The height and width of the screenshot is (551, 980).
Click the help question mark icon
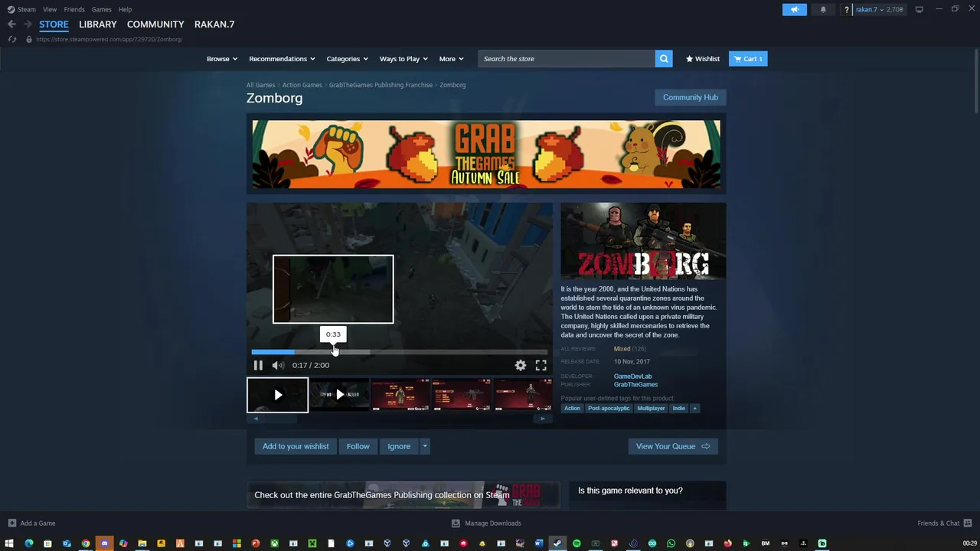click(846, 10)
